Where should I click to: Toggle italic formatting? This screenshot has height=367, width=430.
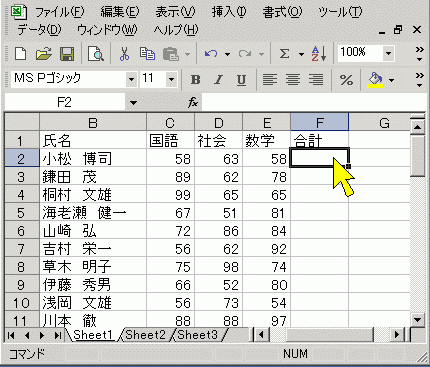(219, 80)
